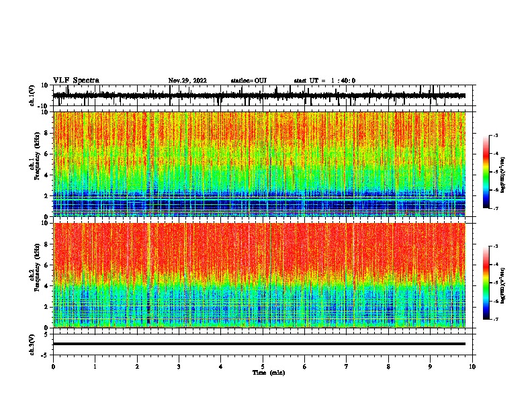The image size is (532, 411).
Task: Click the "8" kHz tick on ch.2 spectrogram axis
Action: [x=46, y=244]
